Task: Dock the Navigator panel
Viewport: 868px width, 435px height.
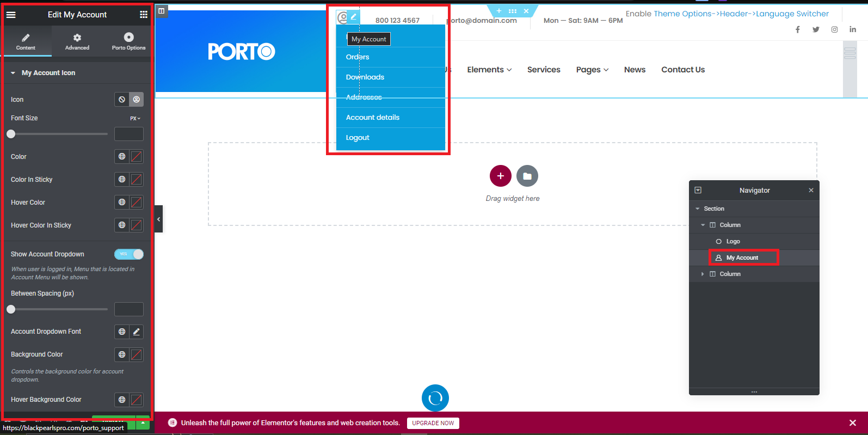Action: point(698,191)
